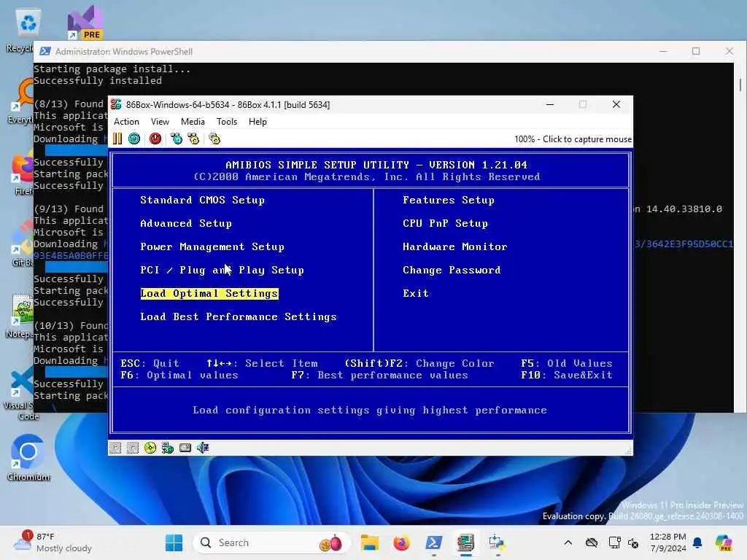Image resolution: width=747 pixels, height=560 pixels.
Task: Close the 86Box window
Action: [616, 104]
